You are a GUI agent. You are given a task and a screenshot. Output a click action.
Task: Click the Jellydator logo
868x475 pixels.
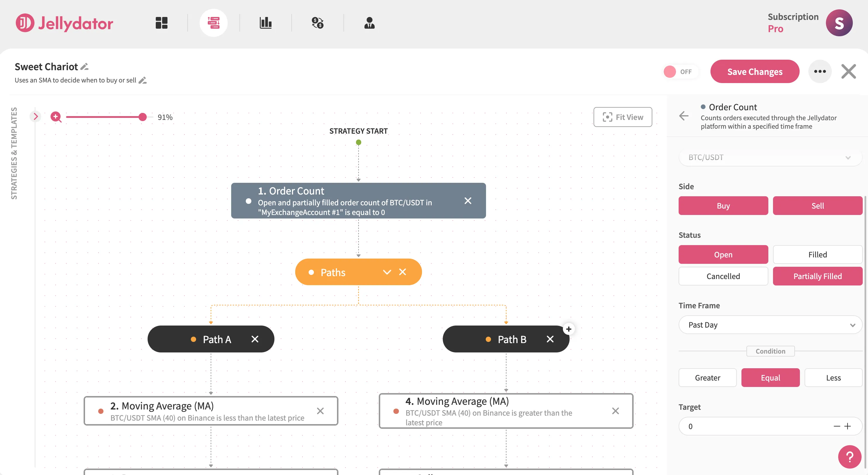[64, 23]
